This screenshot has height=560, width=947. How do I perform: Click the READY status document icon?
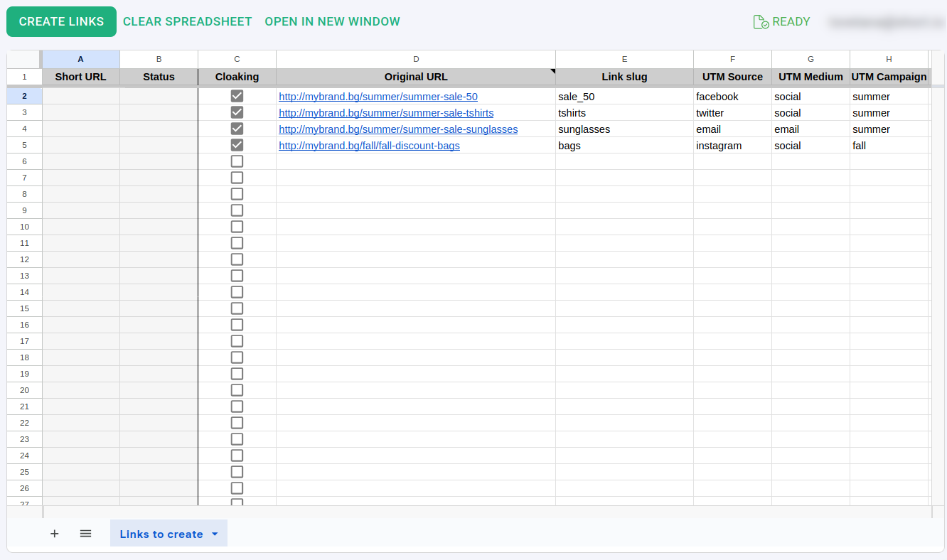click(761, 22)
